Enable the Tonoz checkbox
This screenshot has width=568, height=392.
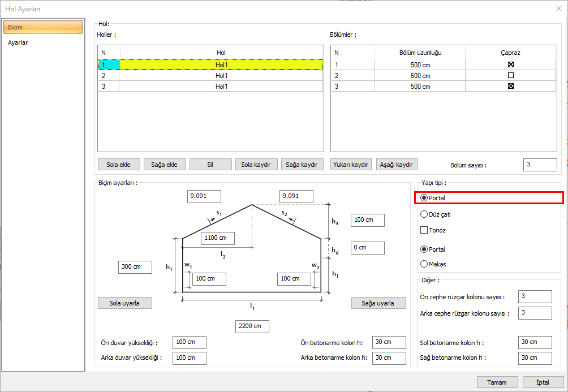point(424,230)
